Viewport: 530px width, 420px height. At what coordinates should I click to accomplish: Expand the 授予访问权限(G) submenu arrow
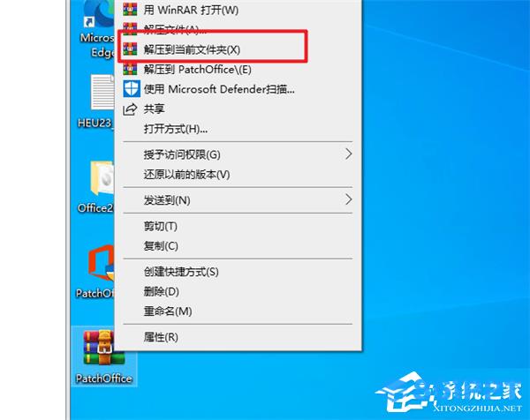[x=348, y=154]
